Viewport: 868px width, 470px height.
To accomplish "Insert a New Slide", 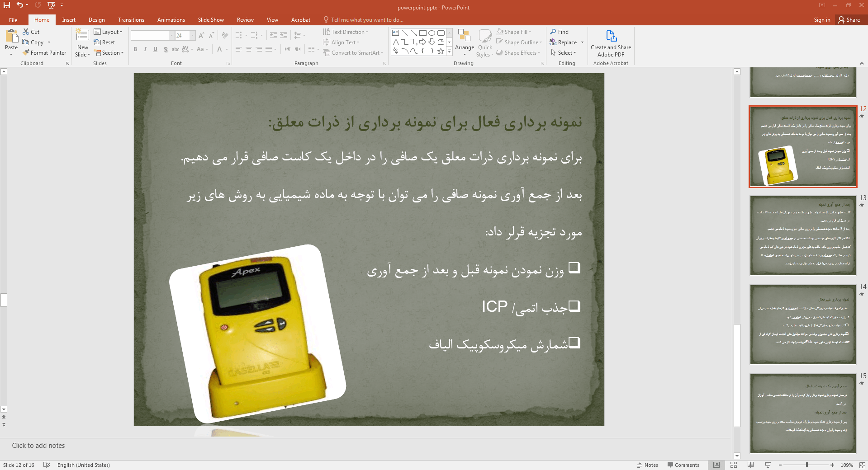I will coord(83,43).
